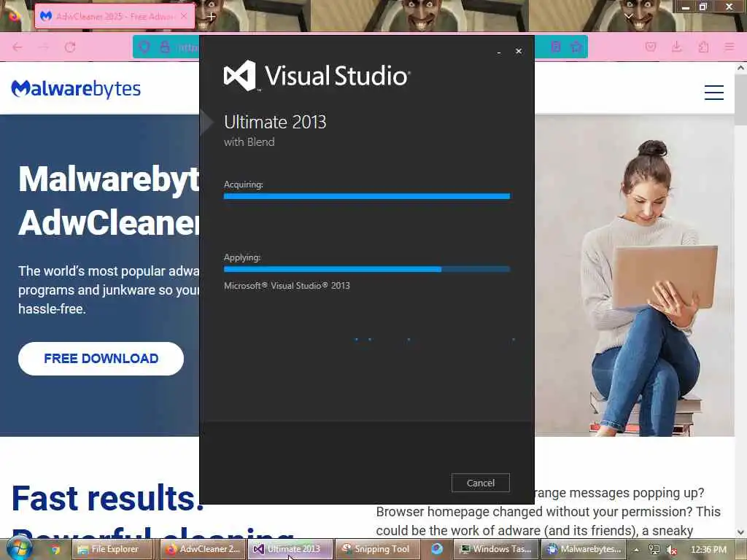Open the Firefox downloads panel

[x=676, y=47]
